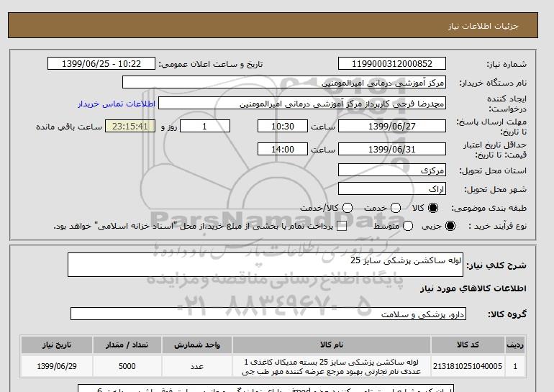Viewport: 554px width, 392px height.
Task: Click the remaining days field showing 1
Action: (205, 126)
